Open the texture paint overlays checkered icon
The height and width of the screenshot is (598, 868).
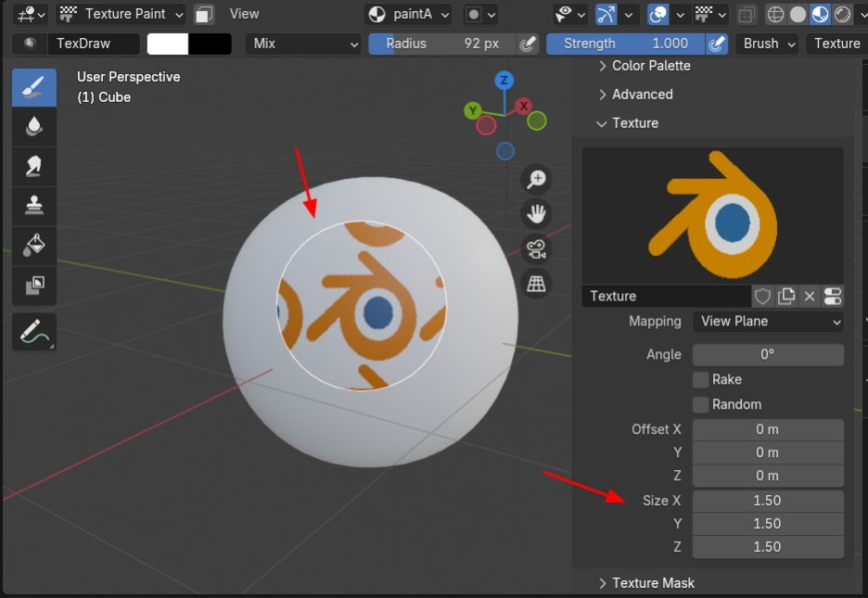[x=710, y=15]
